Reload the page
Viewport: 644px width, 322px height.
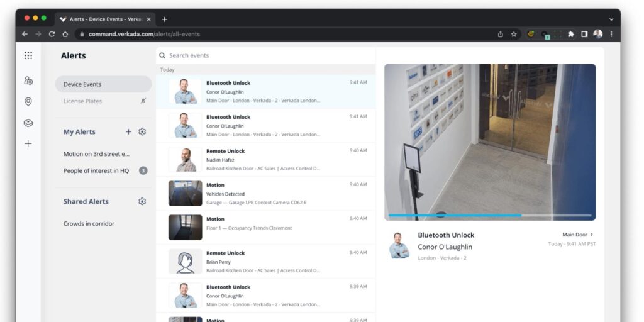coord(52,34)
